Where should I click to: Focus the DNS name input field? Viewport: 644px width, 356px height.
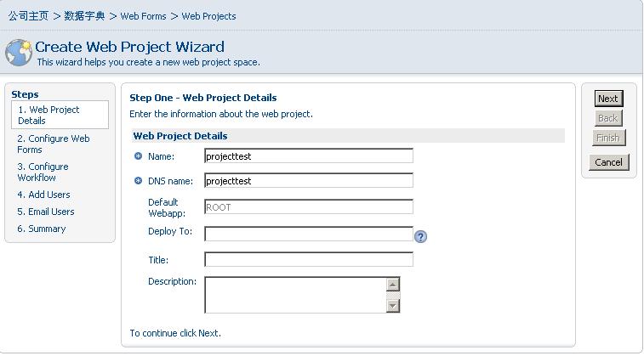pos(309,180)
